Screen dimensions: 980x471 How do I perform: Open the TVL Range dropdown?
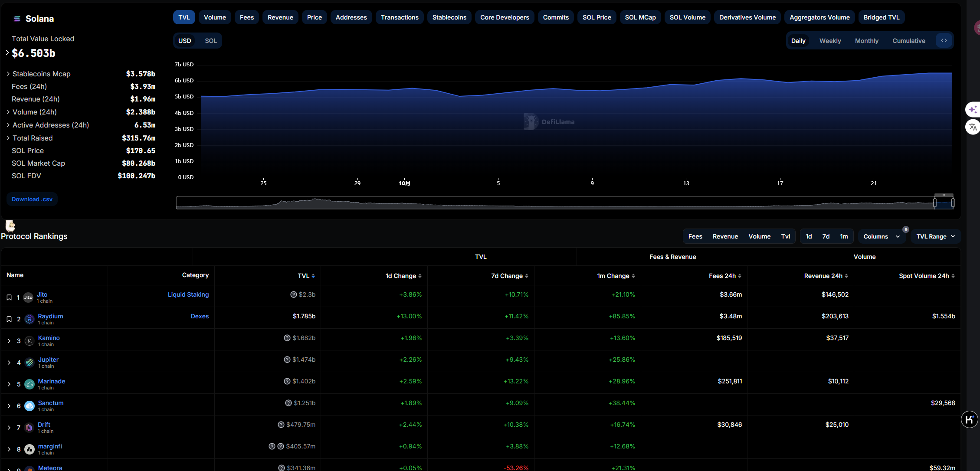(935, 236)
